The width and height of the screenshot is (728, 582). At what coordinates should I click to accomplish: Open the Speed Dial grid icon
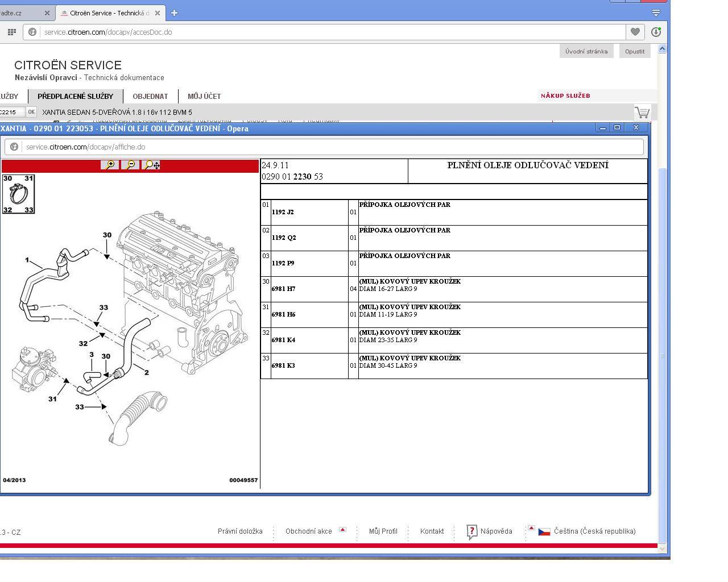tap(11, 32)
